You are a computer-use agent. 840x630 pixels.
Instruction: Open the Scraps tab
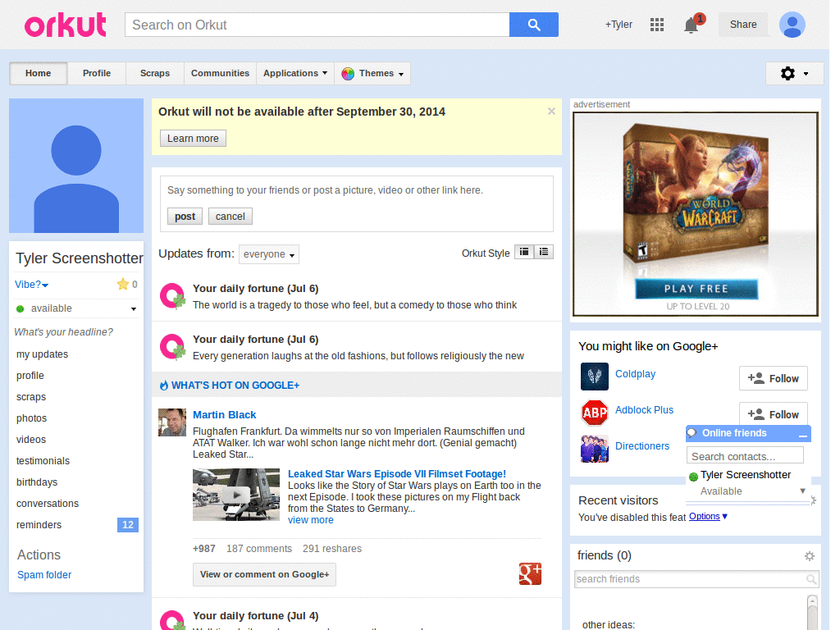point(155,73)
